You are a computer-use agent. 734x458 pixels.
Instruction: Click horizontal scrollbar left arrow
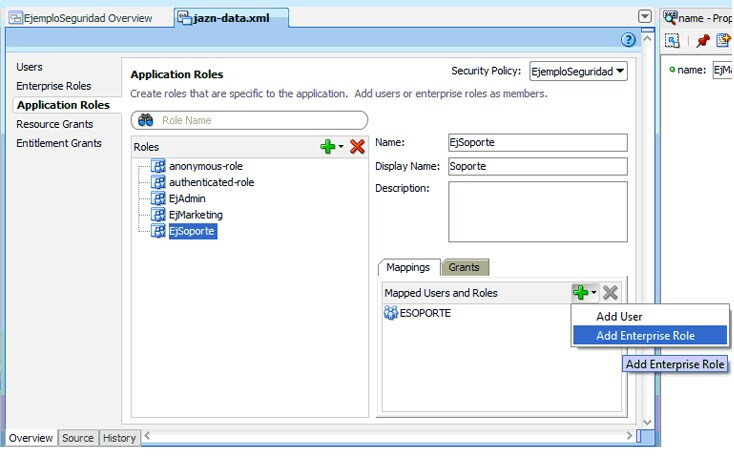[x=147, y=436]
